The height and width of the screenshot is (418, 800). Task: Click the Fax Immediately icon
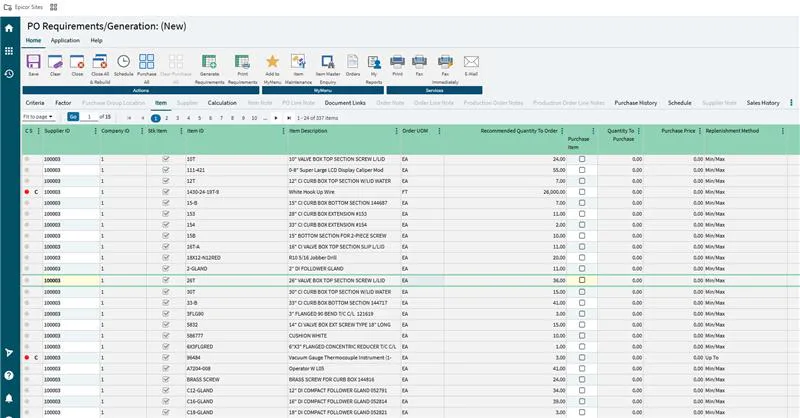[445, 62]
